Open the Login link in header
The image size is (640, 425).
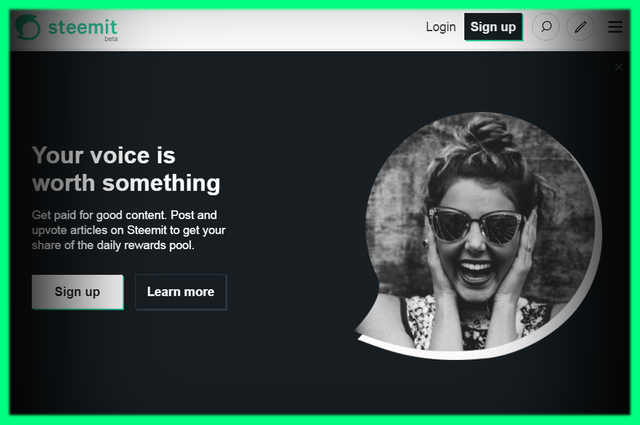441,27
